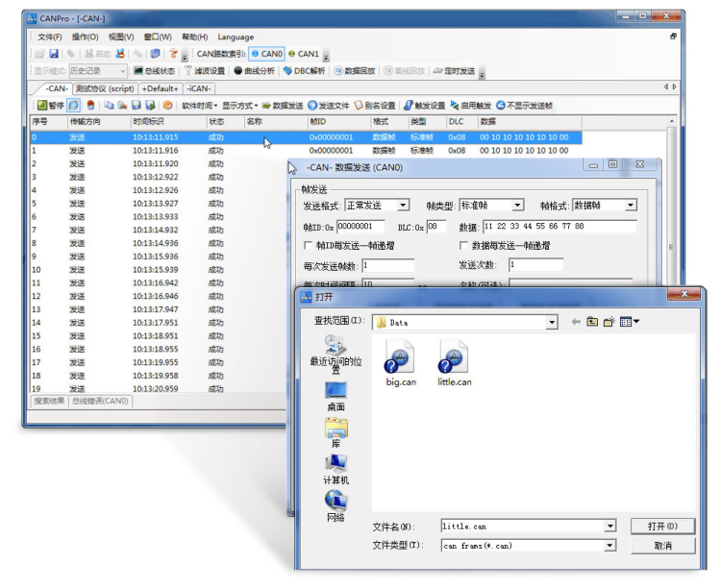
Task: Open the 操作(O) menu
Action: click(85, 37)
